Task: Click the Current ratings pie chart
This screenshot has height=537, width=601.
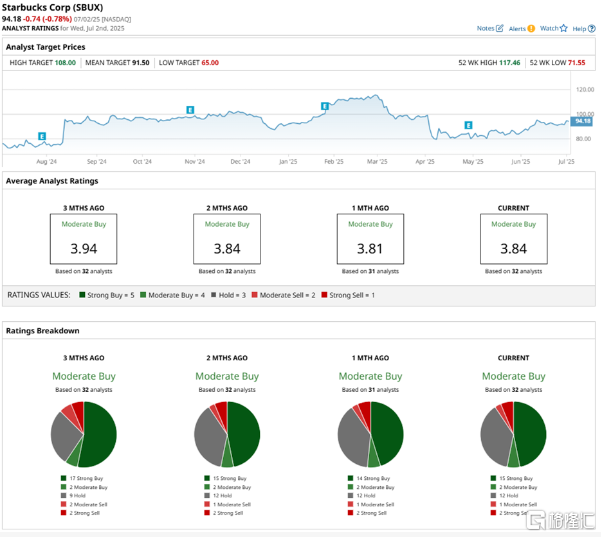Action: (x=513, y=434)
